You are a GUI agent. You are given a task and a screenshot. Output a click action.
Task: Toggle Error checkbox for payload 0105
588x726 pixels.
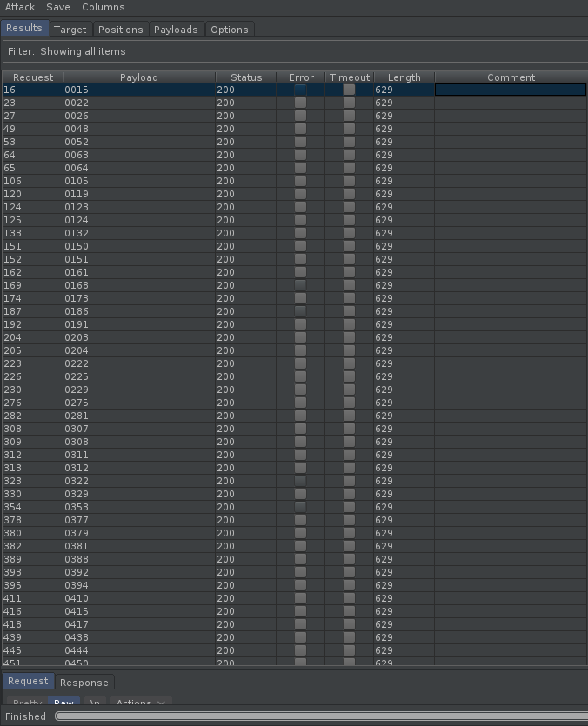coord(300,181)
